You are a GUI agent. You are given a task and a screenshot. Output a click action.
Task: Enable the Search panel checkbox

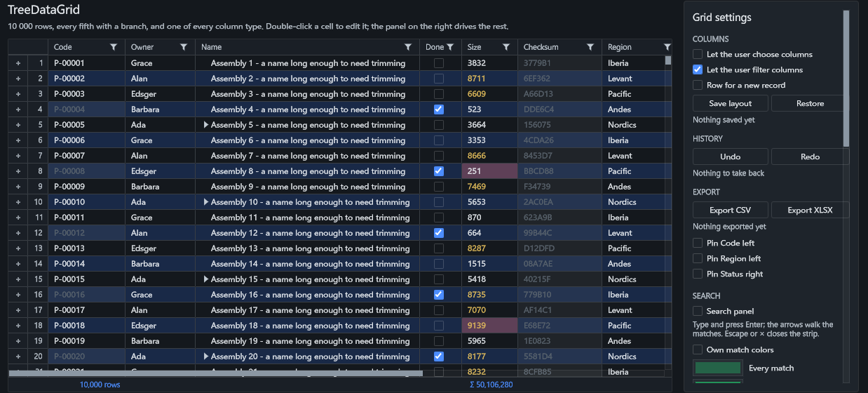[x=698, y=311]
